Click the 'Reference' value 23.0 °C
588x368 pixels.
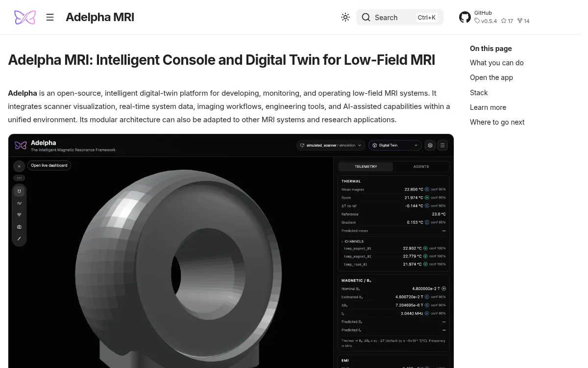(439, 214)
